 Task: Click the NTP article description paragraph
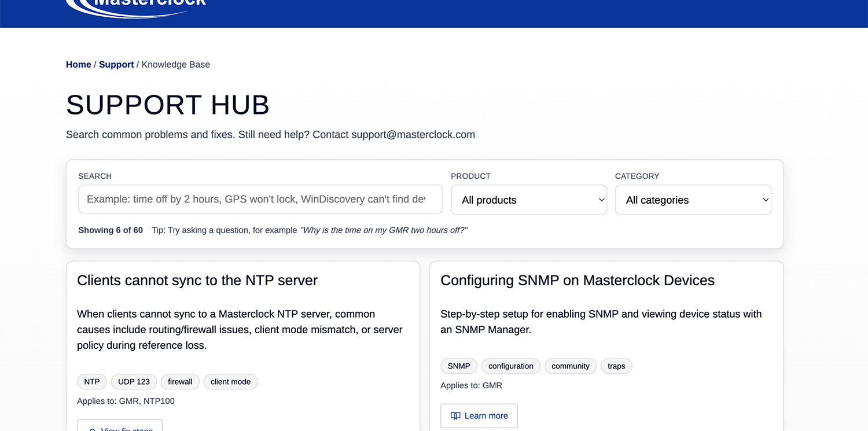(240, 330)
